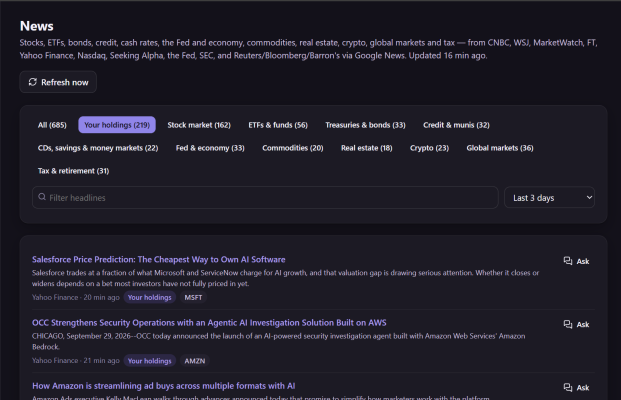Screen dimensions: 621x400
Task: Click the Filter headlines search field
Action: 265,197
